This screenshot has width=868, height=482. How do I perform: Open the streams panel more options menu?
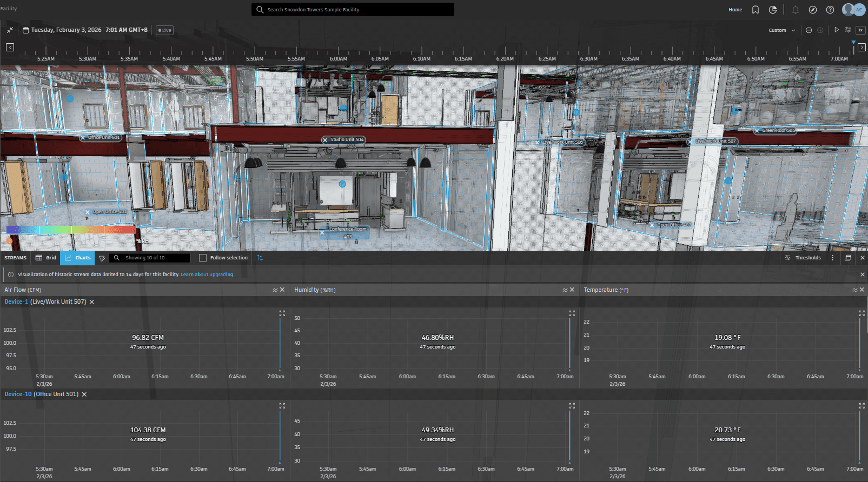(x=832, y=258)
